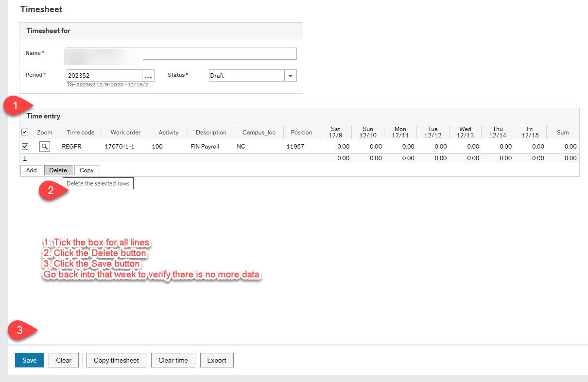Open the Zoom magnifier for the REGPR row

tap(44, 146)
